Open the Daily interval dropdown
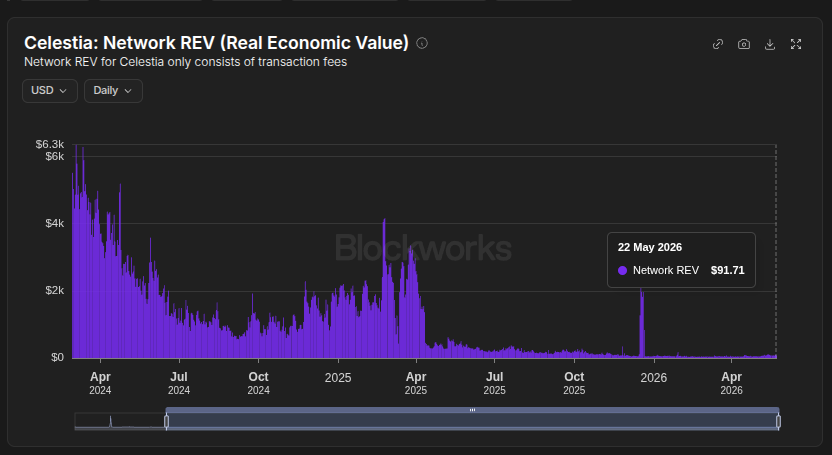832x455 pixels. point(113,91)
